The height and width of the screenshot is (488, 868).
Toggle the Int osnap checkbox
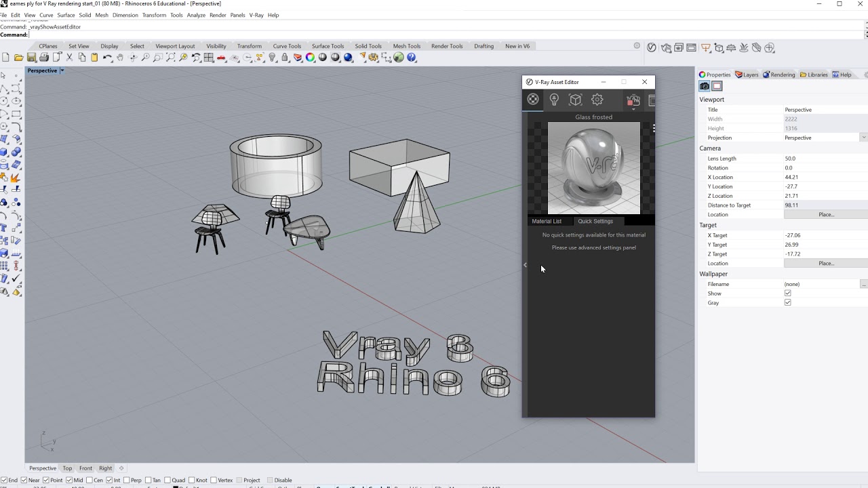tap(109, 480)
